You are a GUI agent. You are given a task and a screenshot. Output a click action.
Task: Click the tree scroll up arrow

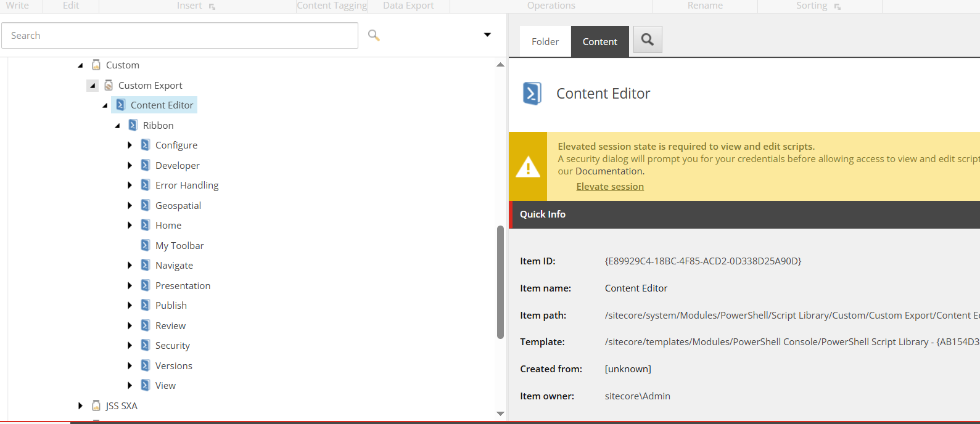click(500, 65)
